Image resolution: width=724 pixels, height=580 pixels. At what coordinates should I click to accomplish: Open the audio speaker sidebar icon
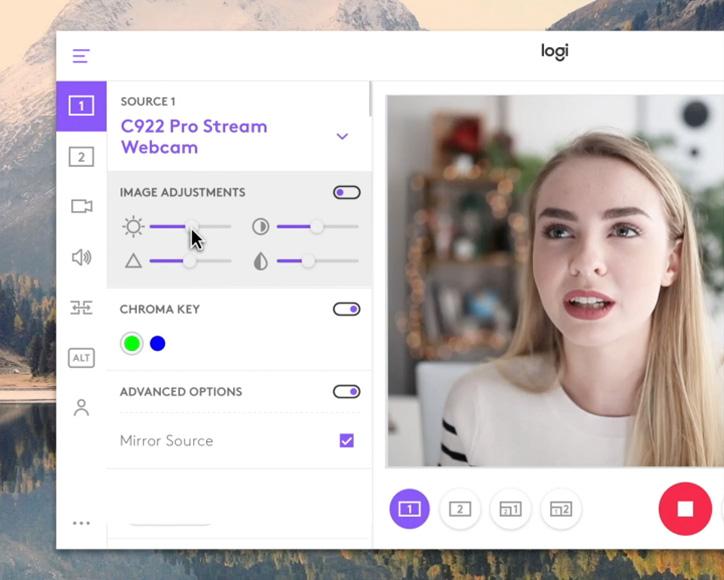82,257
